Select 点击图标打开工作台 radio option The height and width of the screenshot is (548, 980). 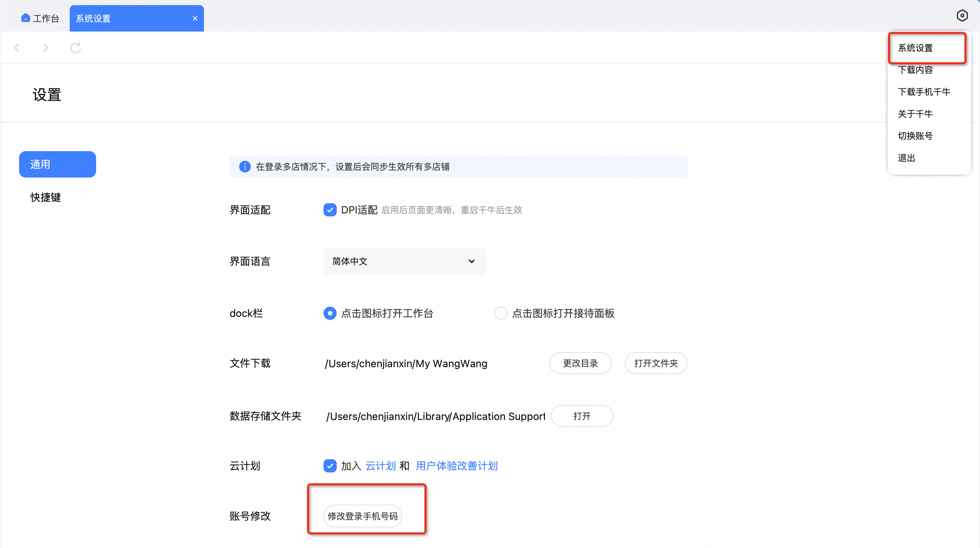(330, 313)
